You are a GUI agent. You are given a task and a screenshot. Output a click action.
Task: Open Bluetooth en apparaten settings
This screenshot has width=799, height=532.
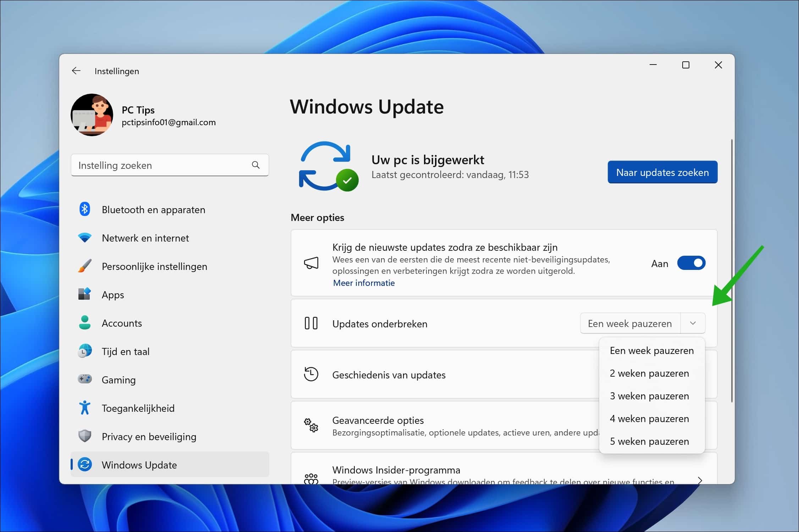coord(170,210)
